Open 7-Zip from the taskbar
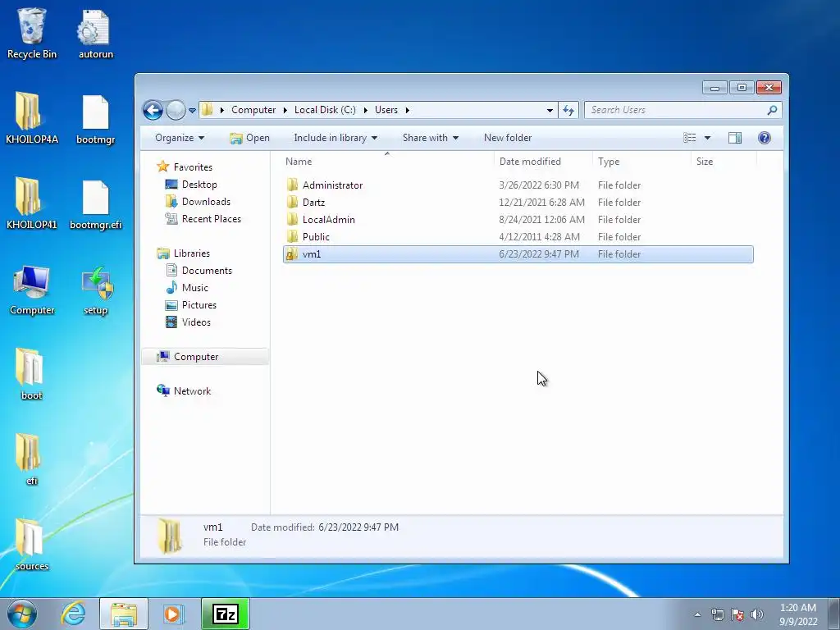Viewport: 840px width, 630px height. click(226, 614)
